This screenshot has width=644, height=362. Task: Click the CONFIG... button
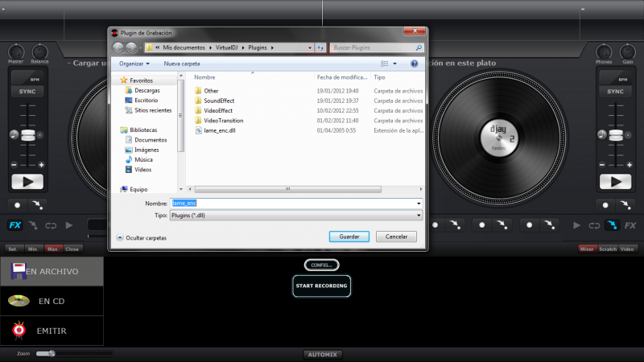click(x=321, y=265)
